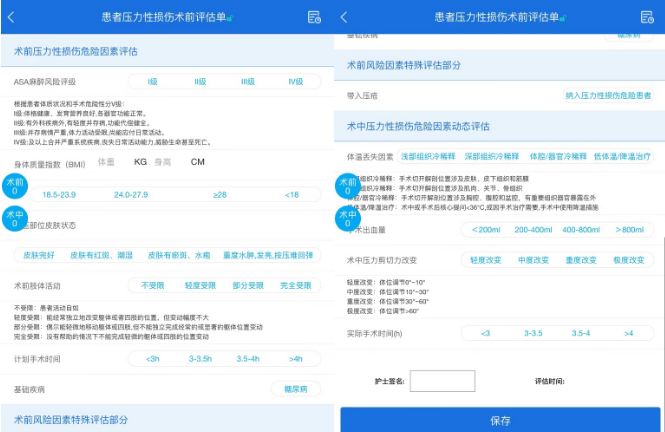Tap the 评估时间 label
Image resolution: width=665 pixels, height=432 pixels.
coord(549,381)
